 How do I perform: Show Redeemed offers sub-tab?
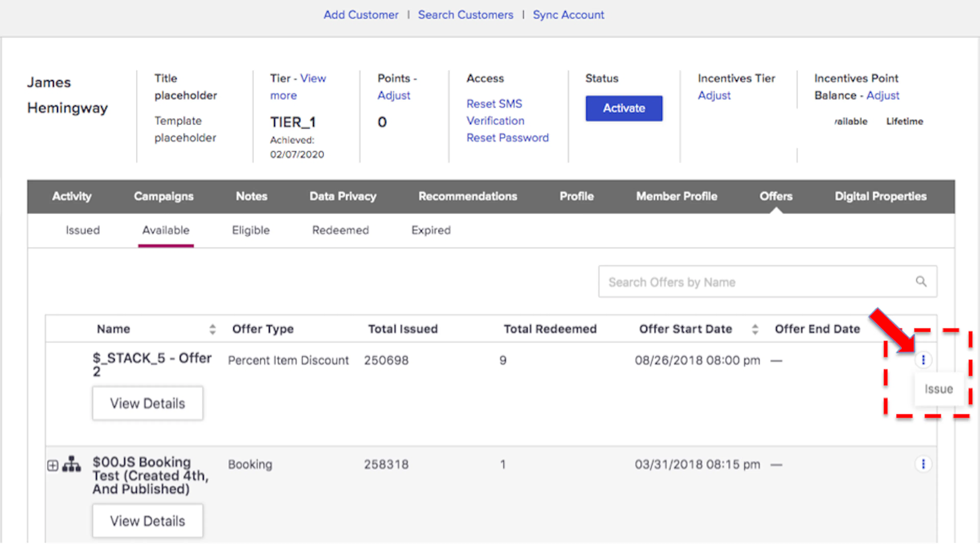340,230
